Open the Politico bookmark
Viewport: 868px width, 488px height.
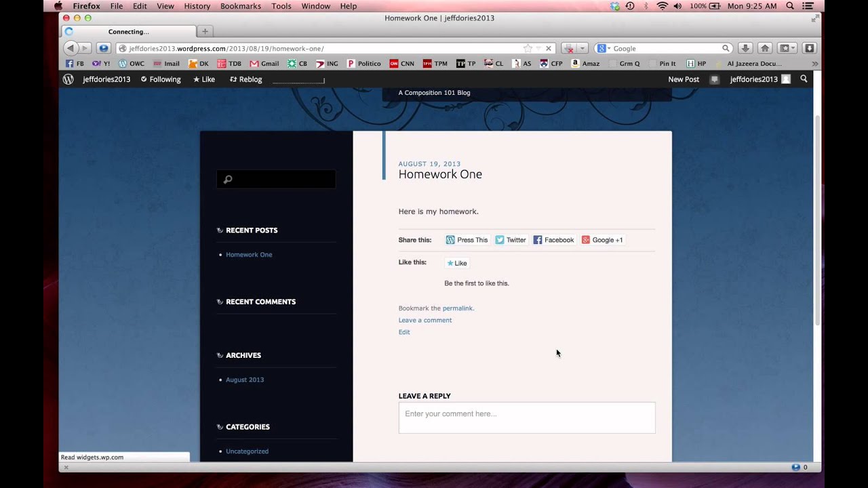[x=364, y=64]
